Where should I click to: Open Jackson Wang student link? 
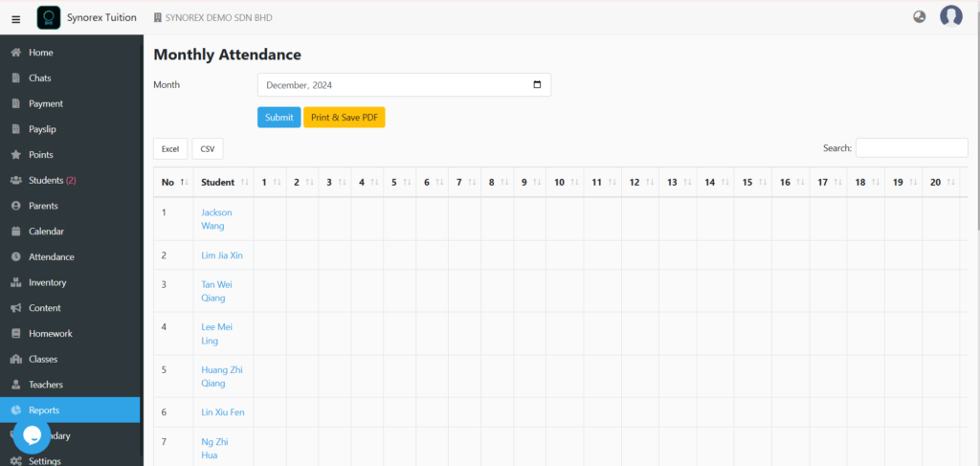216,219
